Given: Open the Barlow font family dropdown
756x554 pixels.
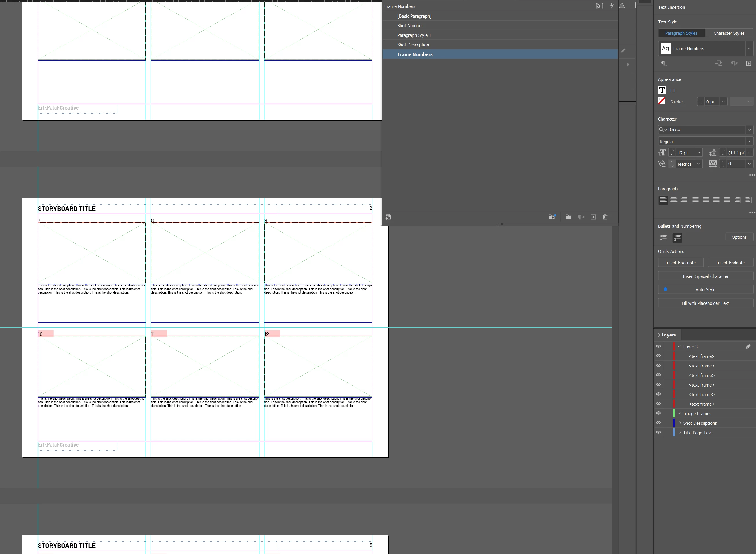Looking at the screenshot, I should coord(749,130).
